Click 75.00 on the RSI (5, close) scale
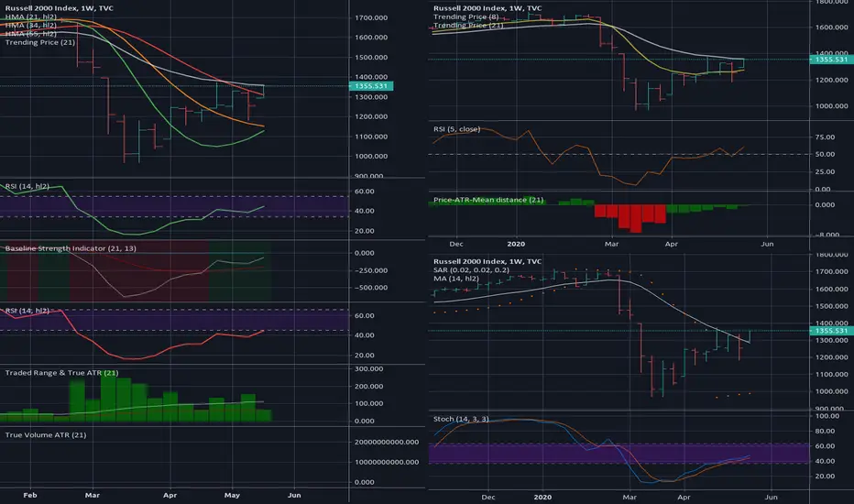 [825, 137]
